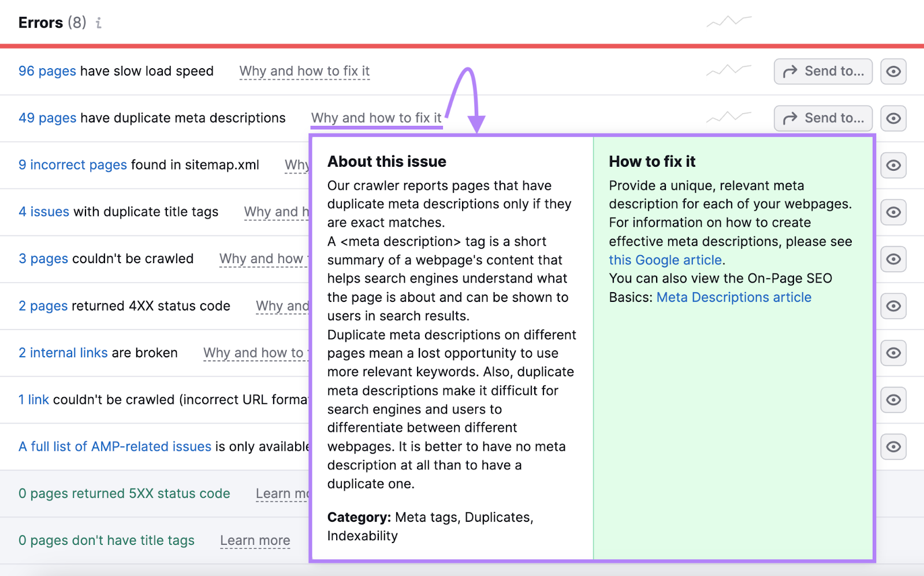Open the 96 pages link
The height and width of the screenshot is (576, 924).
tap(47, 72)
